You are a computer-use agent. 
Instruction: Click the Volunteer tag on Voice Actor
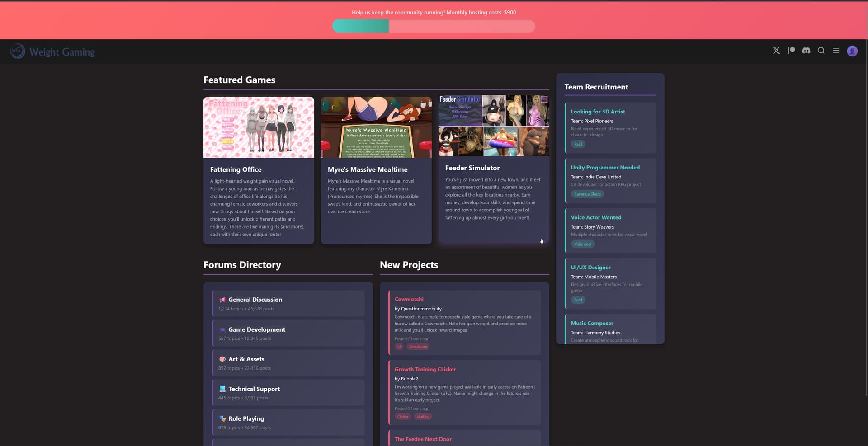(x=582, y=244)
